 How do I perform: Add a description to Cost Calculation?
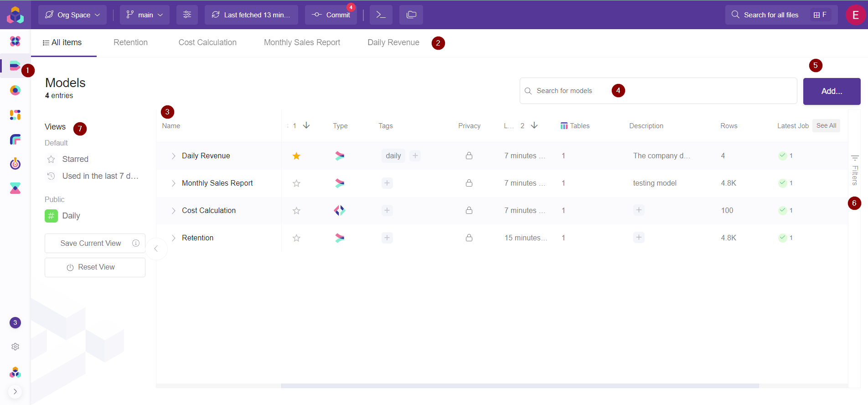(639, 210)
